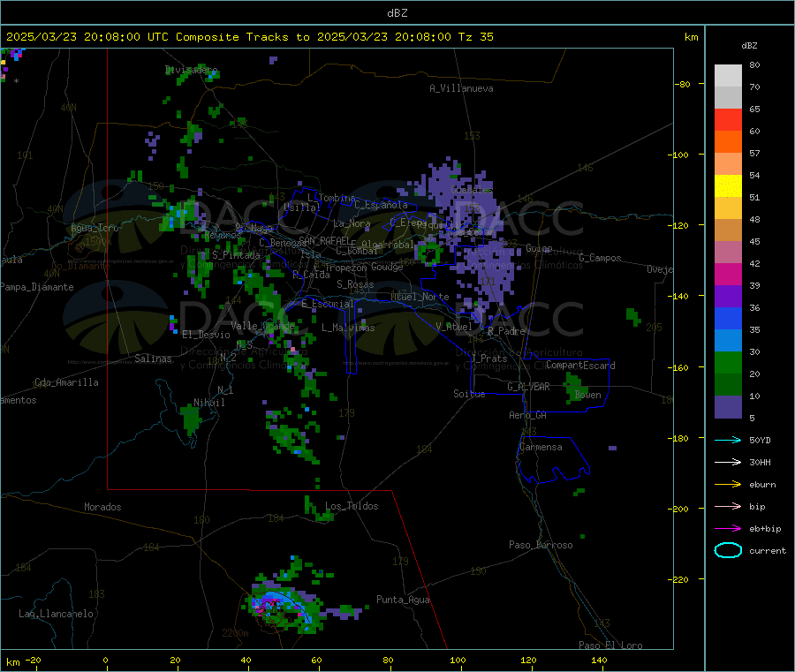Click the dBZ title at top
The height and width of the screenshot is (672, 795).
397,13
